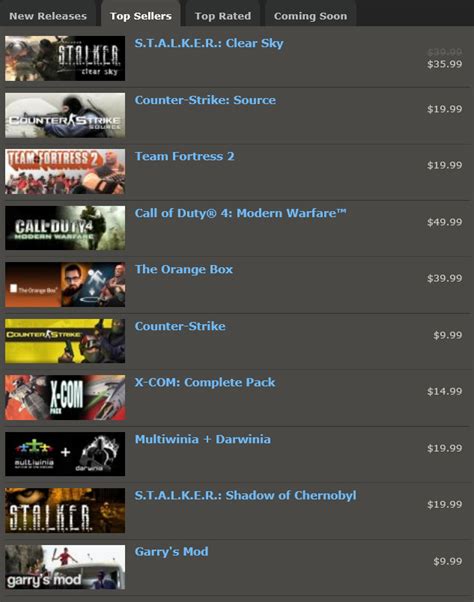Open The Orange Box title link
This screenshot has width=474, height=602.
[x=183, y=269]
